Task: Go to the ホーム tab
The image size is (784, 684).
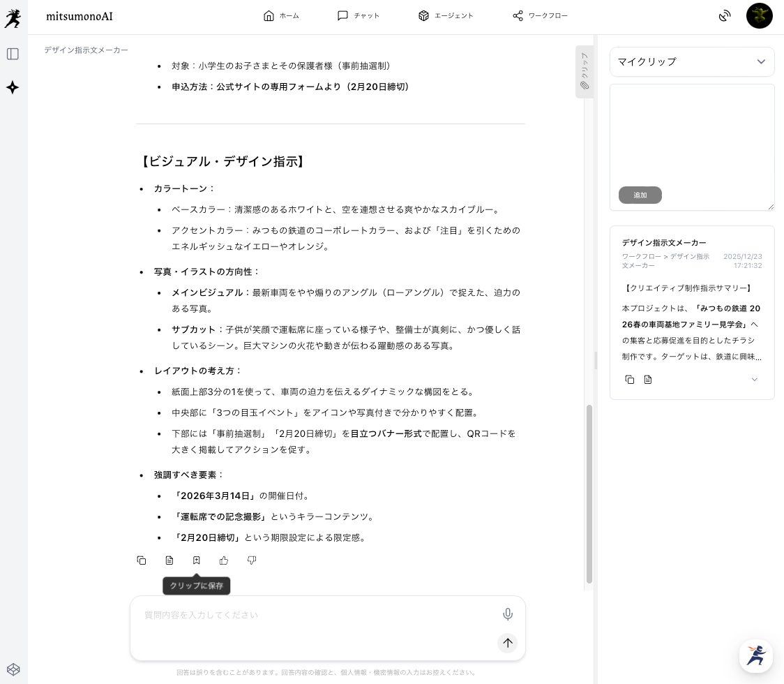Action: tap(281, 16)
